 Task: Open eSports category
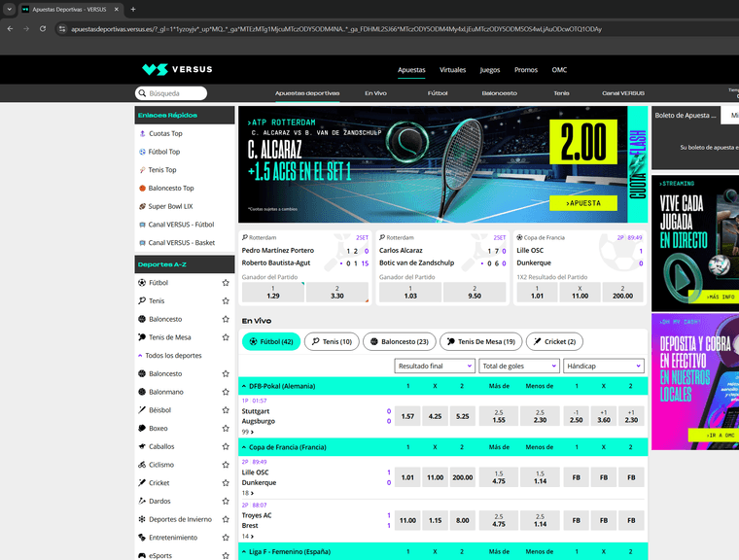coord(160,556)
